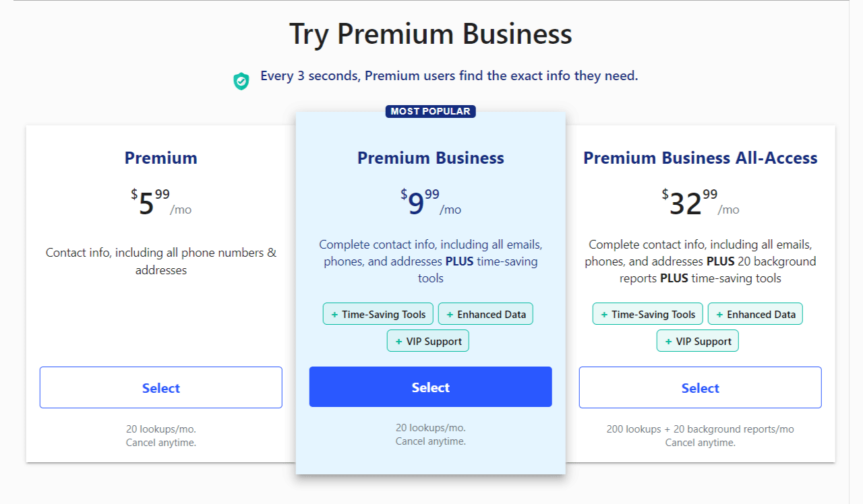
Task: Click the $5.99 per month price
Action: (x=160, y=202)
